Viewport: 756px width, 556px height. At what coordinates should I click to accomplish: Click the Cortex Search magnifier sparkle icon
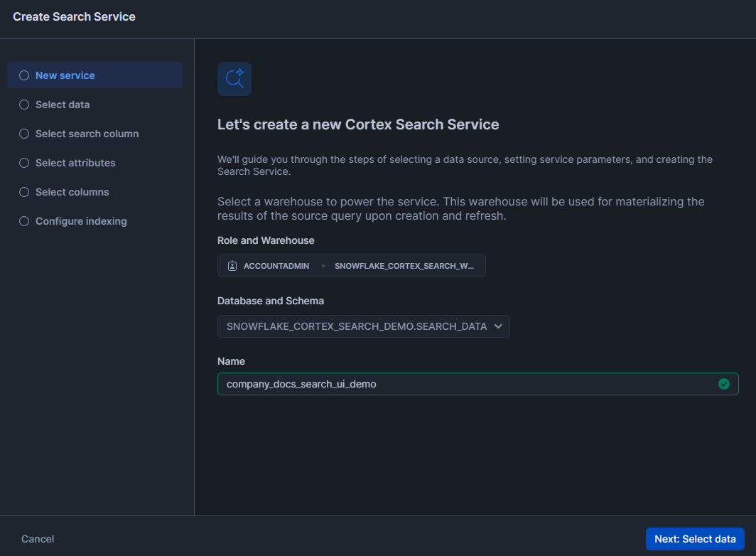click(x=234, y=79)
